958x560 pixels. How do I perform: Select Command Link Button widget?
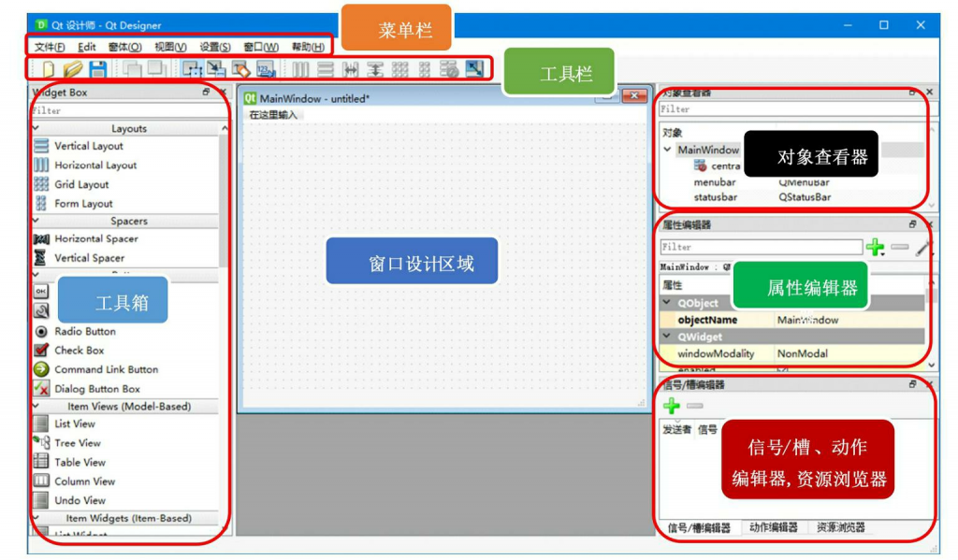click(x=106, y=370)
